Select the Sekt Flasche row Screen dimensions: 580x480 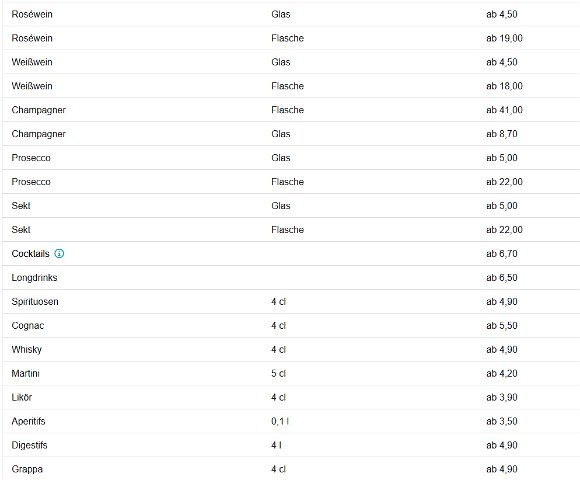click(x=291, y=230)
